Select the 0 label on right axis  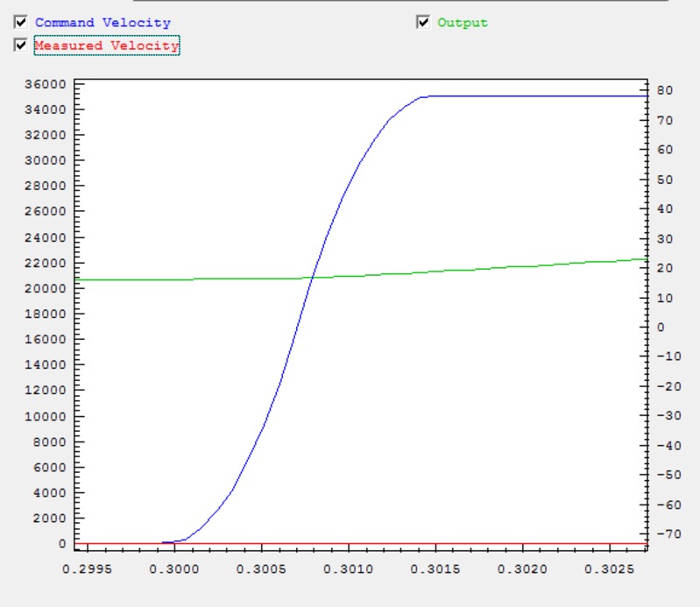pyautogui.click(x=661, y=328)
